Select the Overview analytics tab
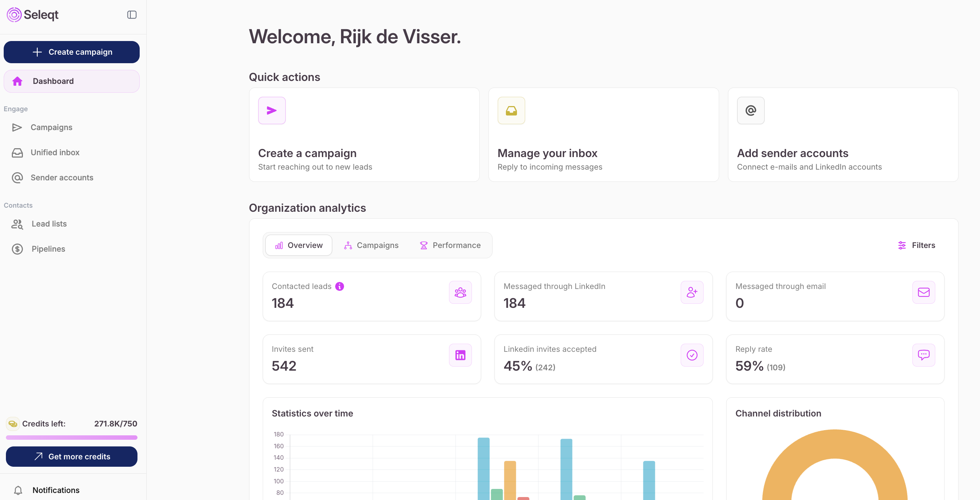 [x=299, y=245]
